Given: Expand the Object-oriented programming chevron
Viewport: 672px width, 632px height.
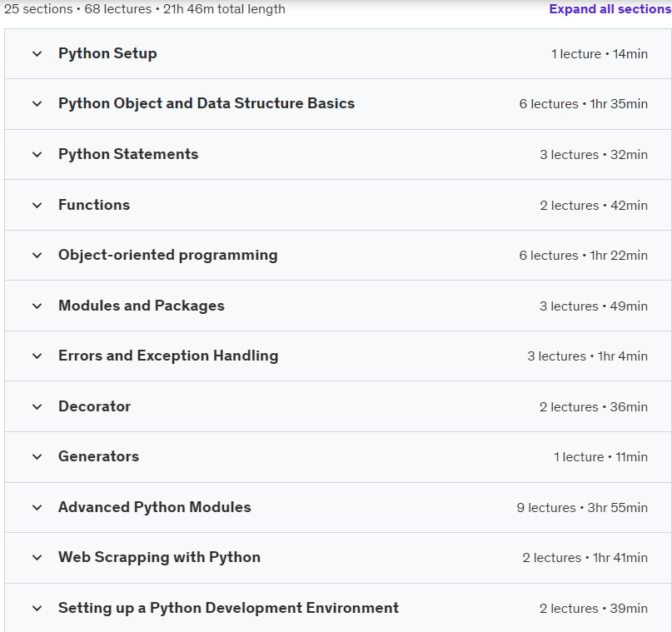Looking at the screenshot, I should (x=37, y=256).
